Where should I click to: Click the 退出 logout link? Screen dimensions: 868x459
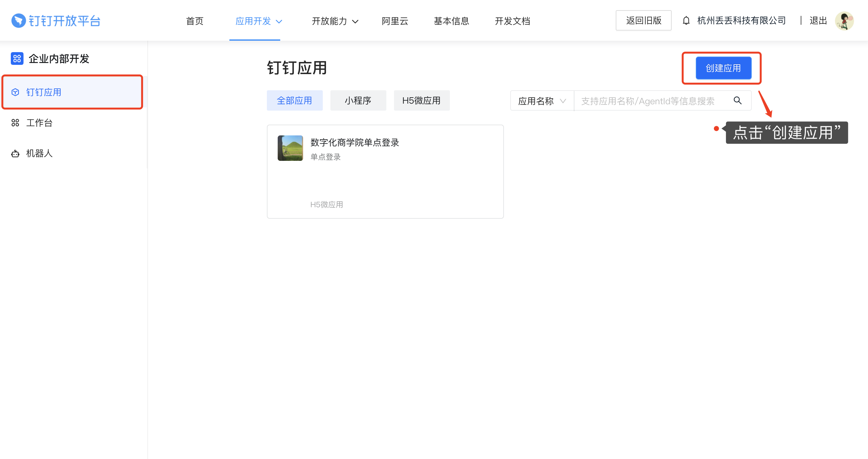(818, 21)
